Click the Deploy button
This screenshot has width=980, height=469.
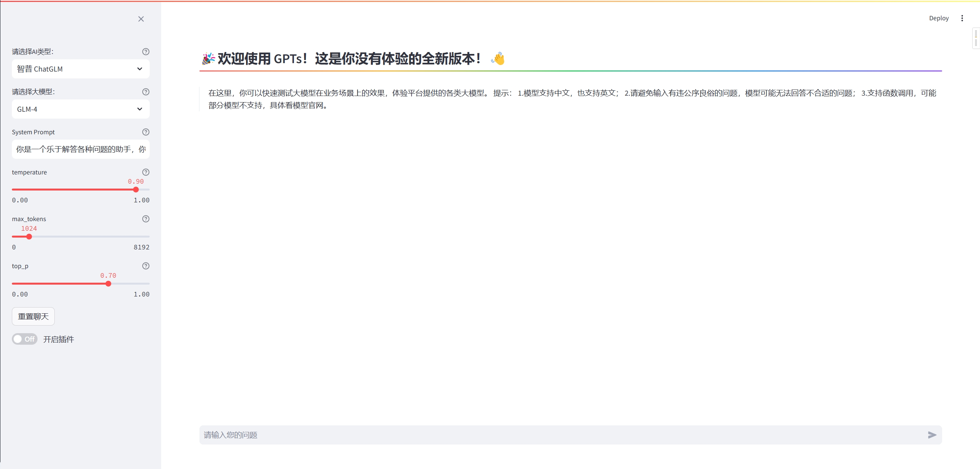pos(939,18)
